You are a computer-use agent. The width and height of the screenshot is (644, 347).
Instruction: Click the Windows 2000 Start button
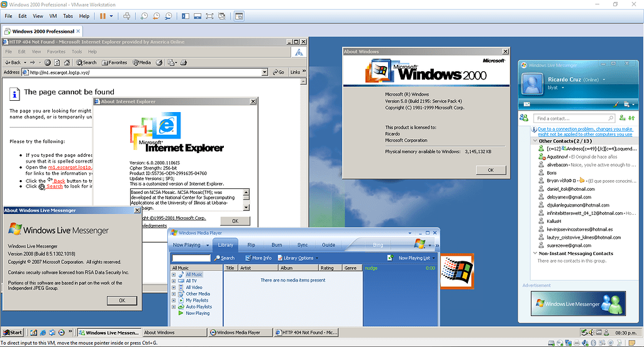(13, 333)
